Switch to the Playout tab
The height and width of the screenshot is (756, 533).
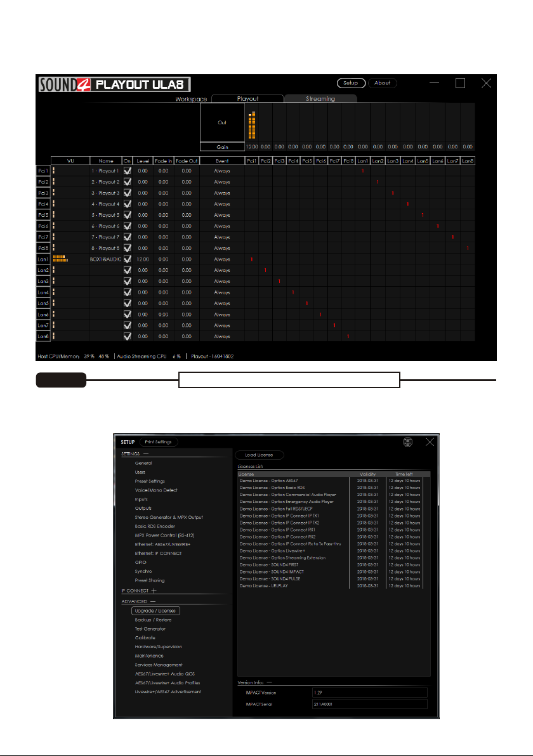coord(247,98)
